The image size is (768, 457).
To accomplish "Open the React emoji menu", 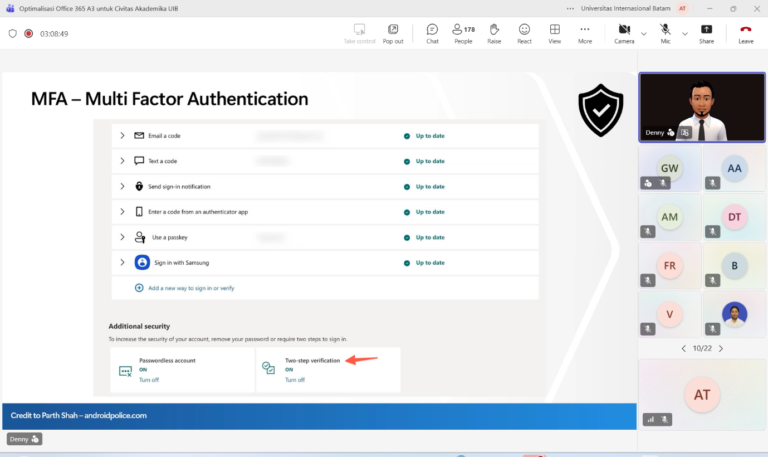I will tap(524, 34).
